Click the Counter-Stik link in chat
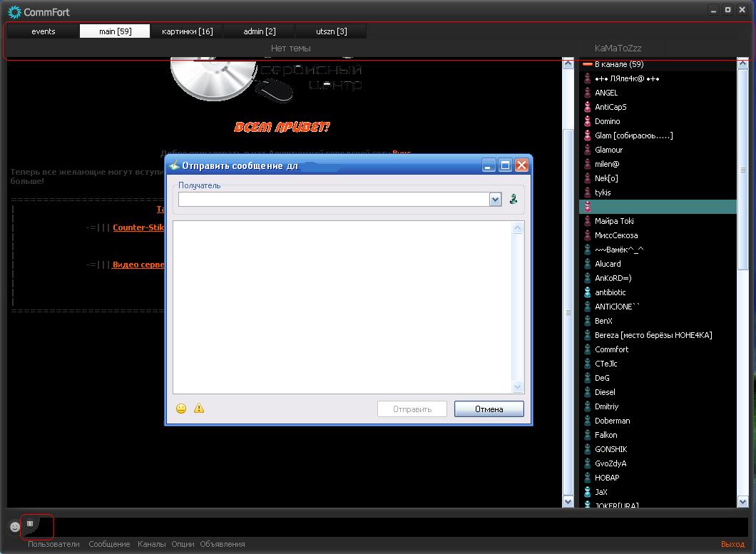The image size is (756, 554). pos(138,227)
